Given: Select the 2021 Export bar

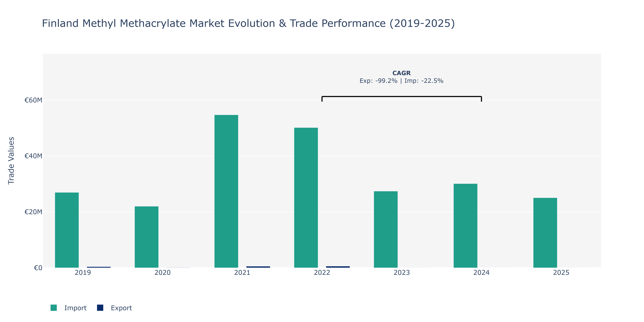Looking at the screenshot, I should tap(258, 267).
